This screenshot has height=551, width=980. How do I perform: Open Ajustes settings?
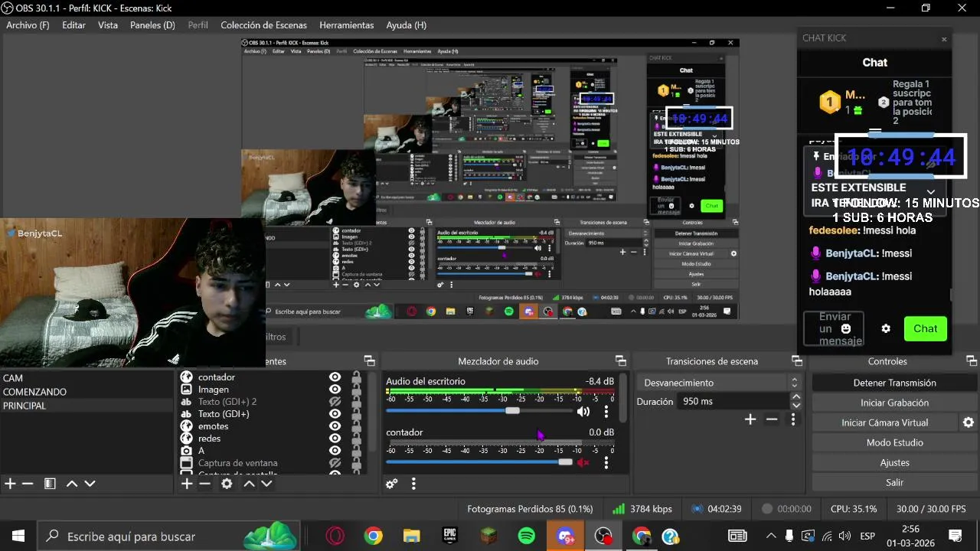(x=894, y=462)
